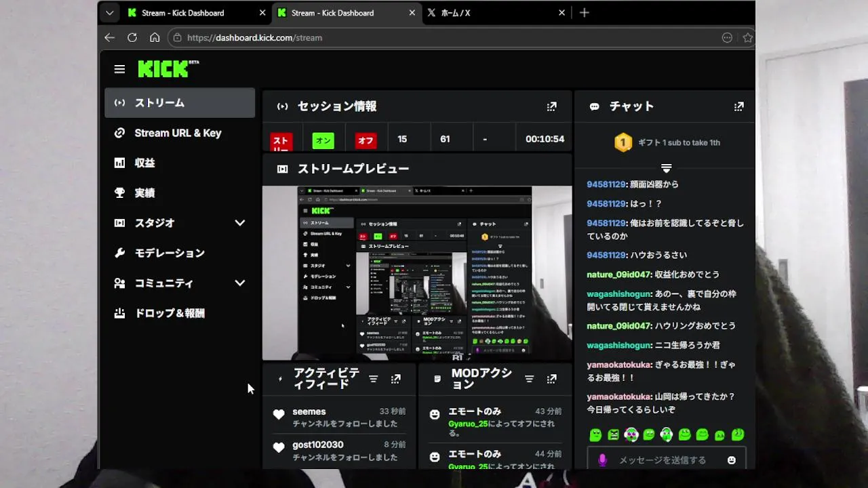Bookmark the page with star icon
The image size is (868, 488).
747,38
